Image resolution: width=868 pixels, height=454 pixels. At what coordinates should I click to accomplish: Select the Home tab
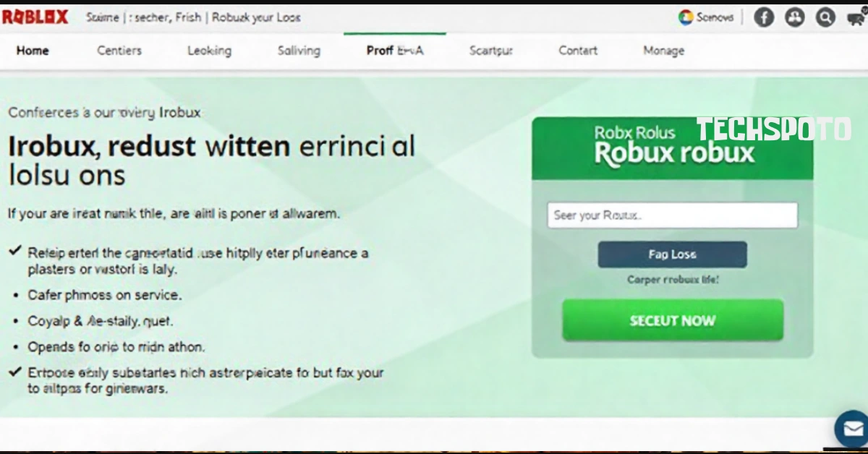[x=33, y=51]
